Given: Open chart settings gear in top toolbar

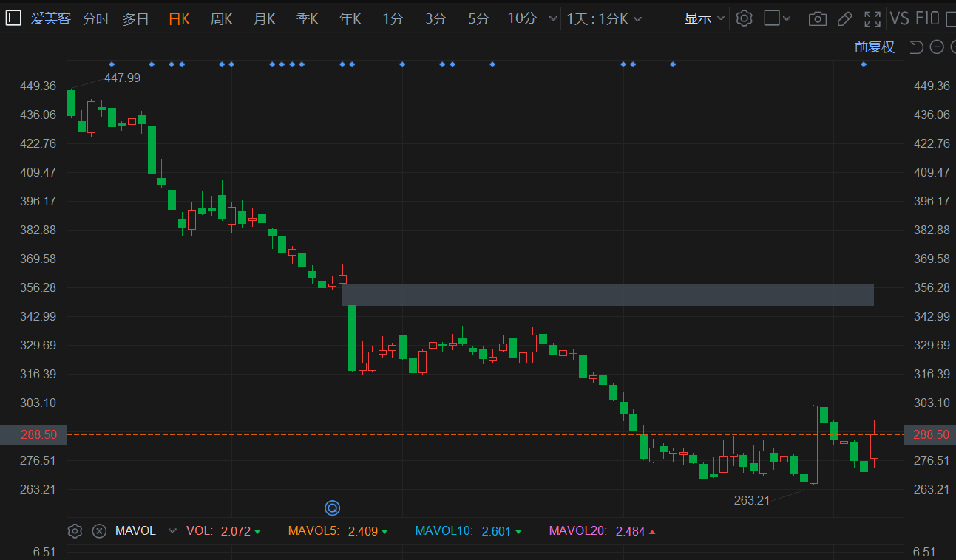Looking at the screenshot, I should (745, 18).
